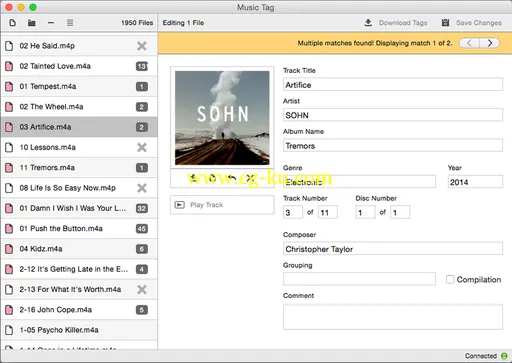
Task: Remove artwork with the X icon below cover
Action: coord(250,178)
